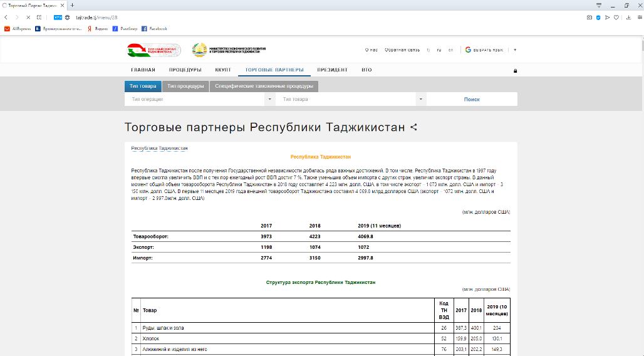The width and height of the screenshot is (644, 356).
Task: Select the 'ПРЕЗИДЕНТ' navigation menu item
Action: pyautogui.click(x=332, y=70)
